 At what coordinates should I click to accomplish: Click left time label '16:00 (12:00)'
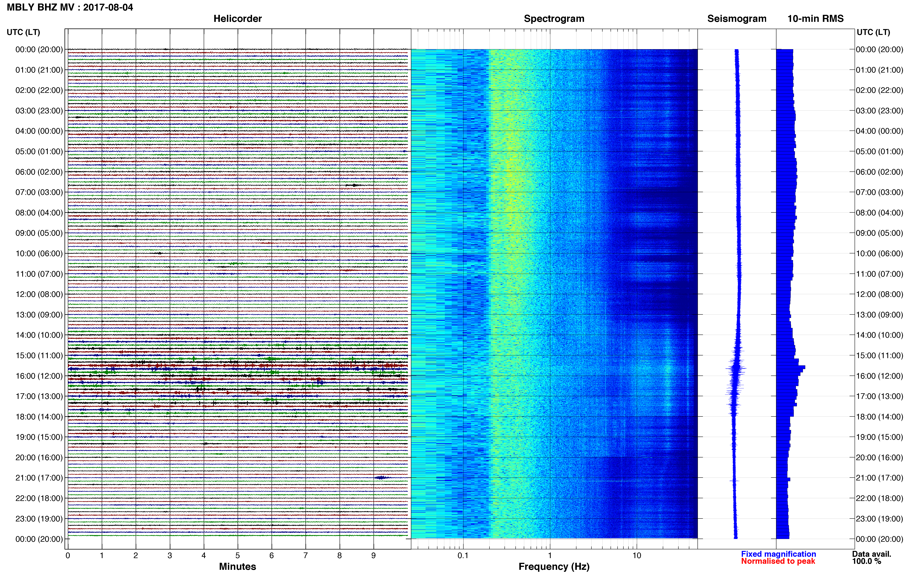(x=39, y=376)
